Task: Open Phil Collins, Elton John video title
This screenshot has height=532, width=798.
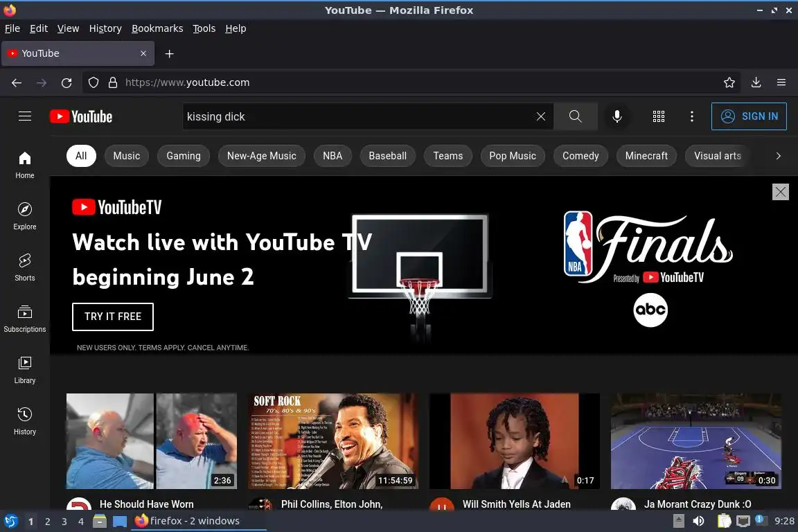Action: click(x=331, y=504)
